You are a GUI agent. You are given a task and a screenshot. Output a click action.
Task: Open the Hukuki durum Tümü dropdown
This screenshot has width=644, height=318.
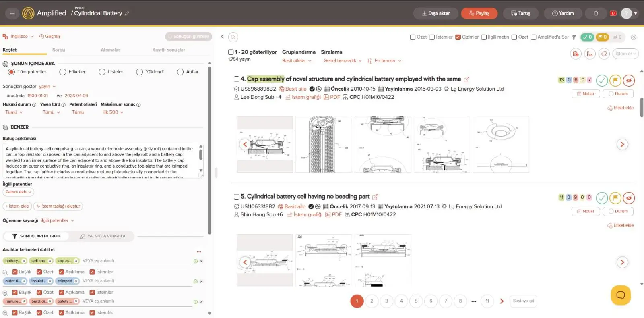pos(14,112)
